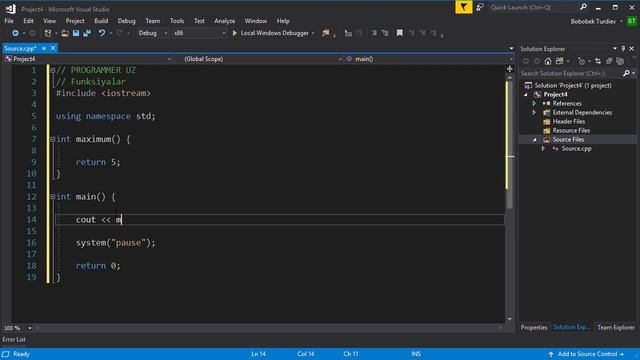The height and width of the screenshot is (360, 640).
Task: Open the Analyze menu
Action: [224, 21]
